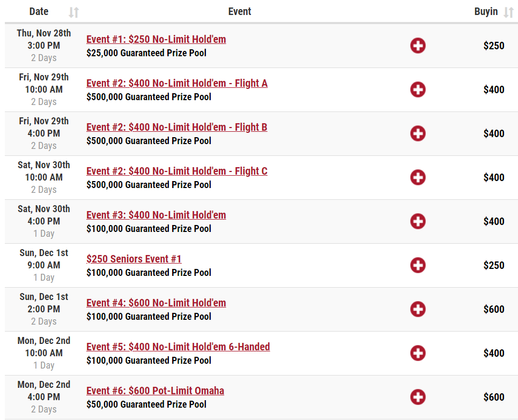Open Event #4: $600 No-Limit Hold'em link
The height and width of the screenshot is (420, 518).
click(156, 303)
